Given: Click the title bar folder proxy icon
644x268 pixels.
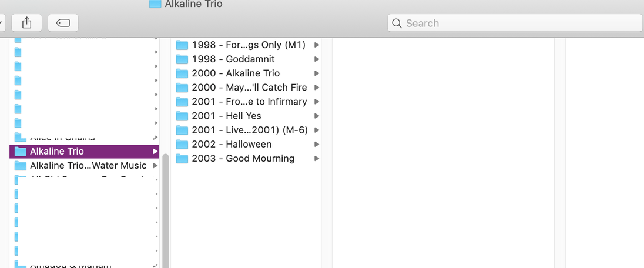Looking at the screenshot, I should 155,4.
